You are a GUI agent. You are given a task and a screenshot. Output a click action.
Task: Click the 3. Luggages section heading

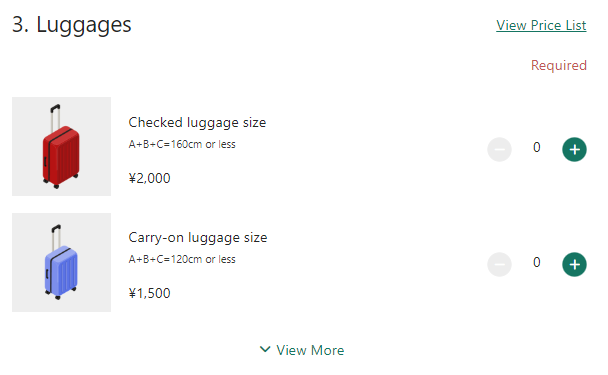72,25
